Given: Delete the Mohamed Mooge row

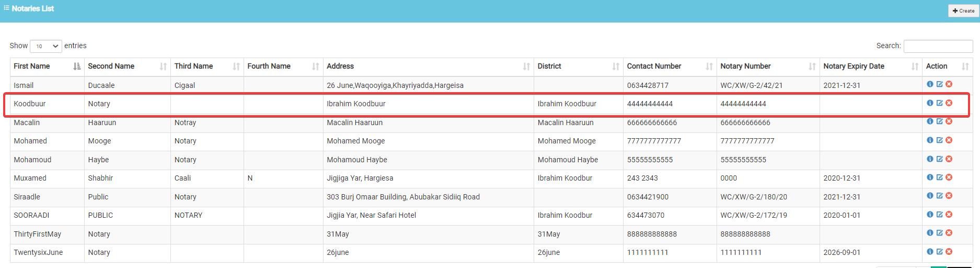Looking at the screenshot, I should [x=949, y=140].
